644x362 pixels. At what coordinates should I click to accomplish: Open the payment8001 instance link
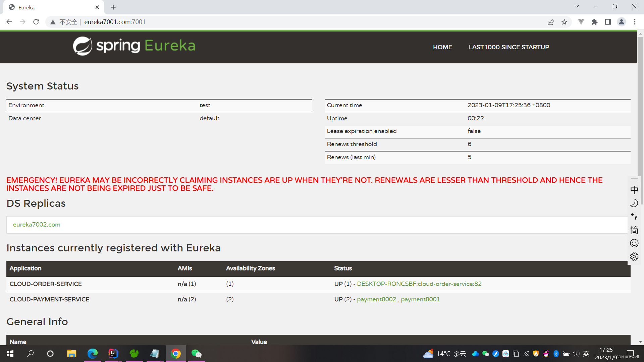(420, 299)
